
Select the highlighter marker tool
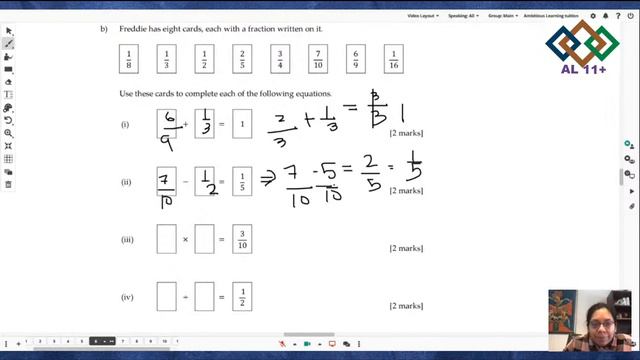tap(9, 57)
